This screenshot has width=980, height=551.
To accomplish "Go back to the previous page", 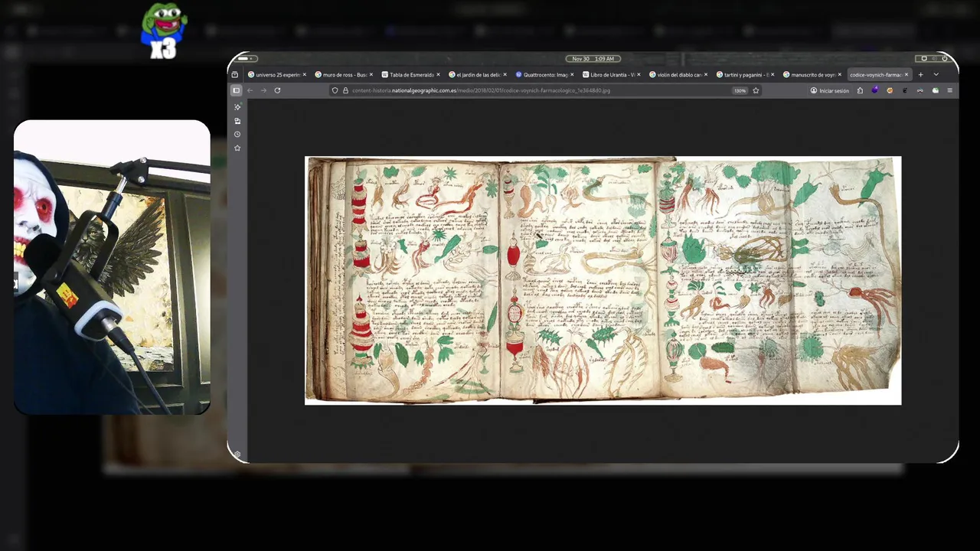I will (x=250, y=90).
